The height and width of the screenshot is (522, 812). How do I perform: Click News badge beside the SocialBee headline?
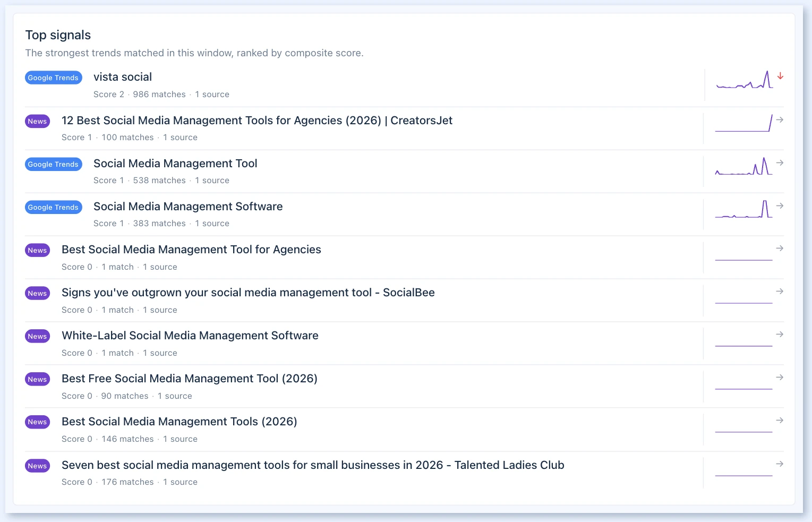[38, 293]
